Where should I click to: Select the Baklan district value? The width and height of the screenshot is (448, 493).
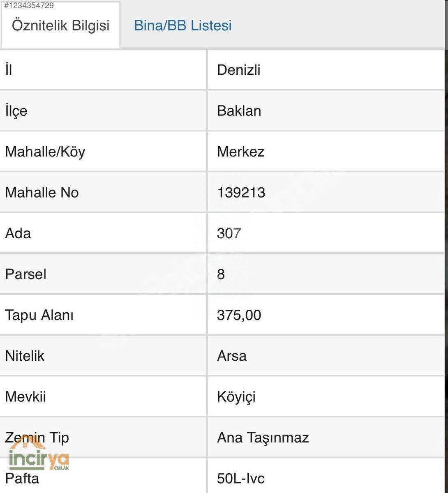[x=239, y=111]
